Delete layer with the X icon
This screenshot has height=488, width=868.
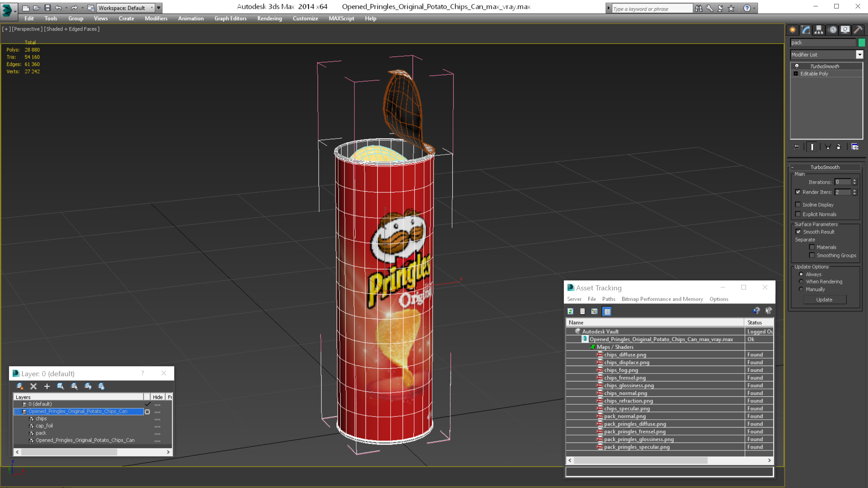[x=33, y=386]
